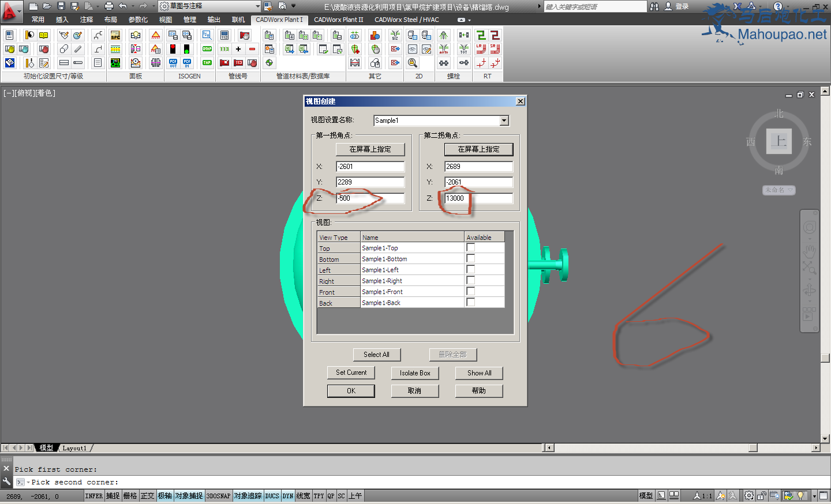This screenshot has height=504, width=831.
Task: Click the green traffic light ISOGEN icon
Action: (186, 49)
